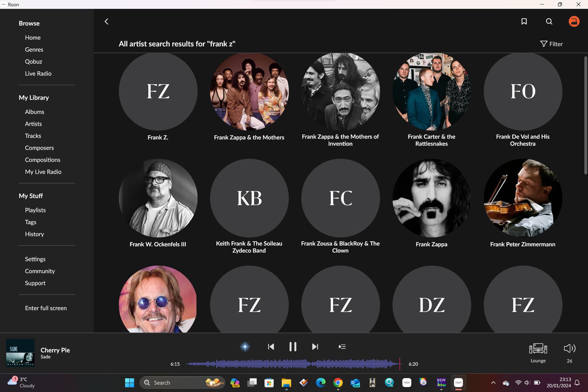588x392 pixels.
Task: Seek within the track waveform
Action: 293,364
